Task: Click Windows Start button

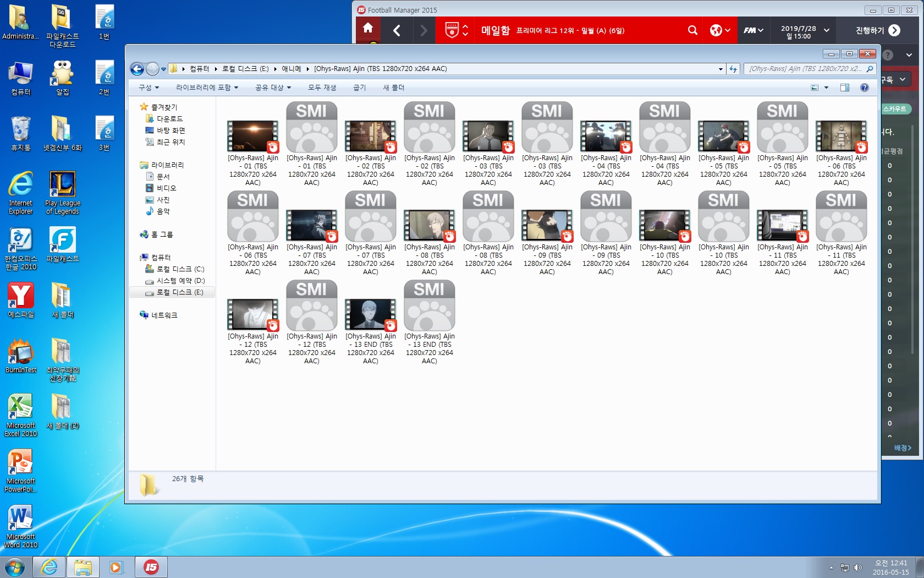Action: [15, 567]
